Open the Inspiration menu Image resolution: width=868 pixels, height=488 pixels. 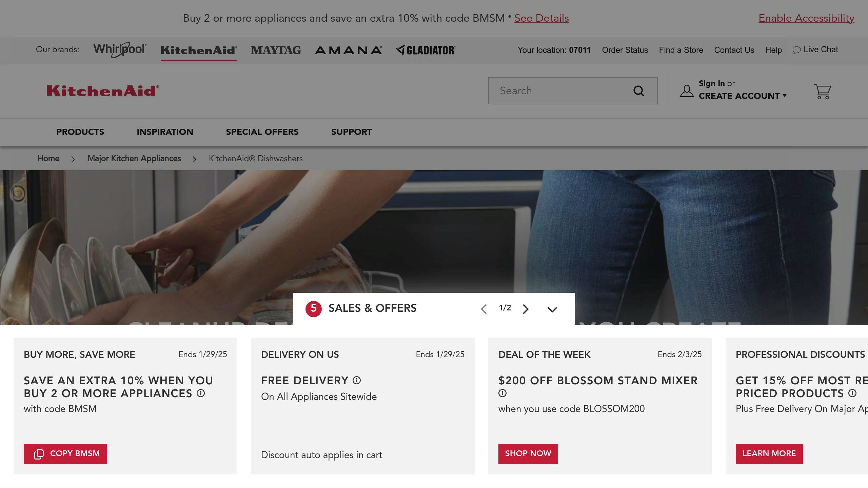(x=165, y=132)
